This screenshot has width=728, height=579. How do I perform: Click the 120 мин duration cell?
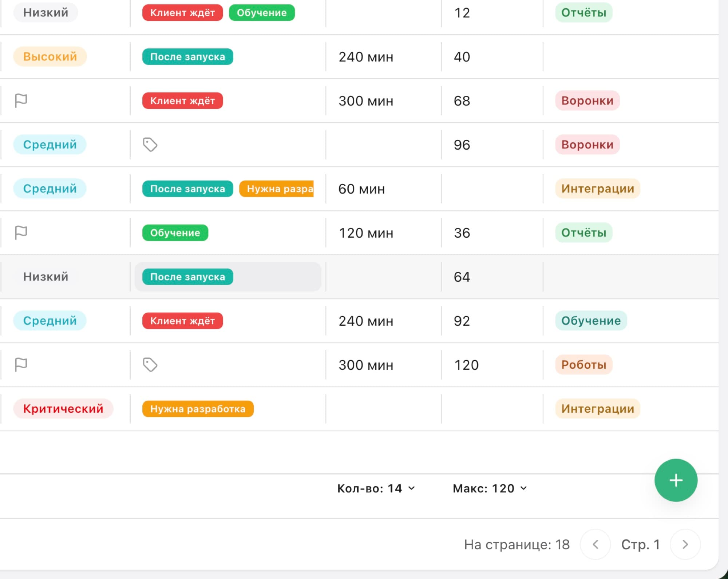[x=383, y=233]
